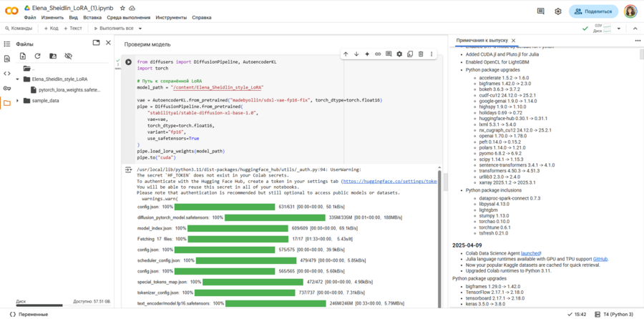
Task: Select the pytorch_lora_weights.safetensors file
Action: pyautogui.click(x=69, y=90)
